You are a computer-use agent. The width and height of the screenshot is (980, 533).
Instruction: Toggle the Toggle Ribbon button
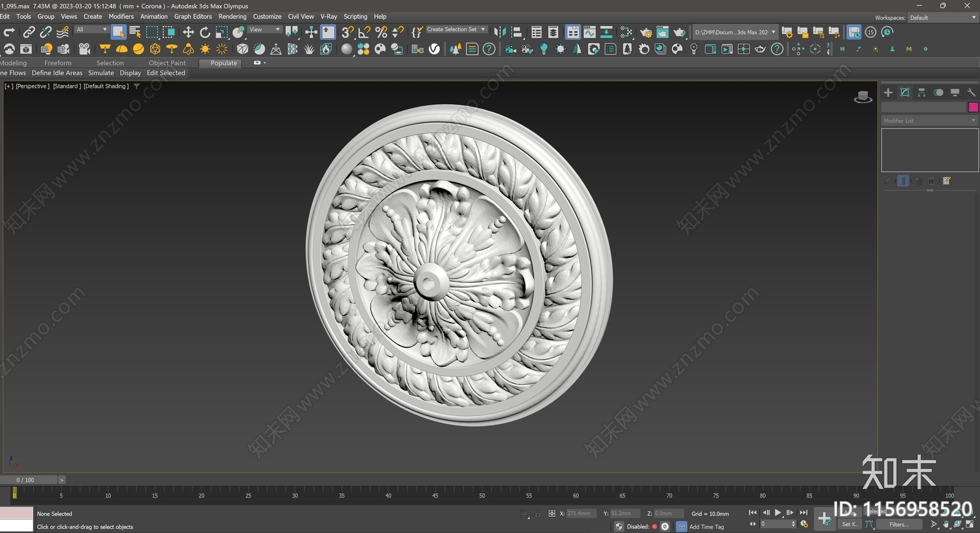tap(573, 32)
